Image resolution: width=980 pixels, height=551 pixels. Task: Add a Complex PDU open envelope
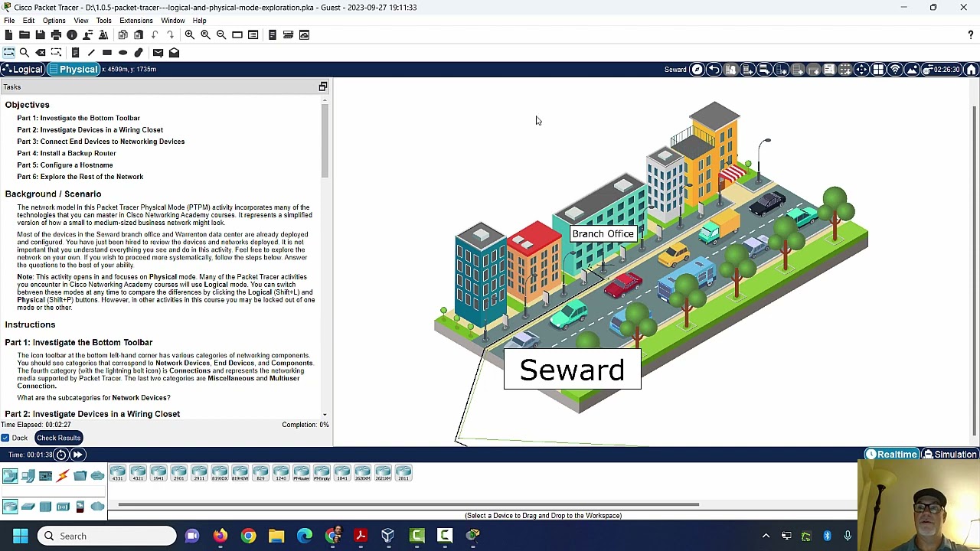point(174,53)
